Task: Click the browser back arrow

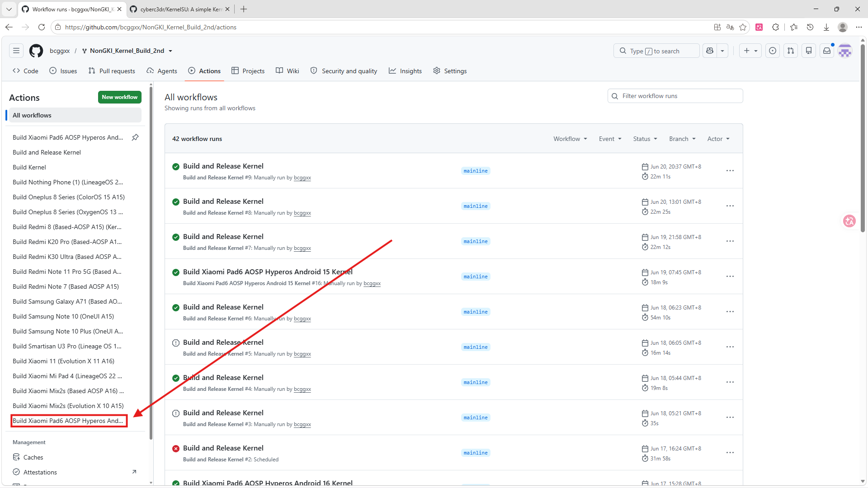Action: coord(9,27)
